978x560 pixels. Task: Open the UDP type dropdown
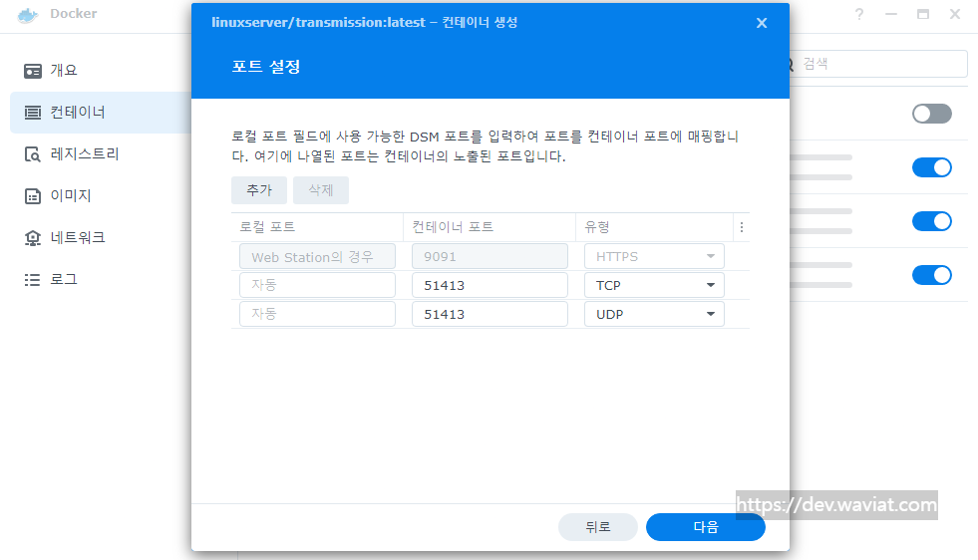[654, 314]
